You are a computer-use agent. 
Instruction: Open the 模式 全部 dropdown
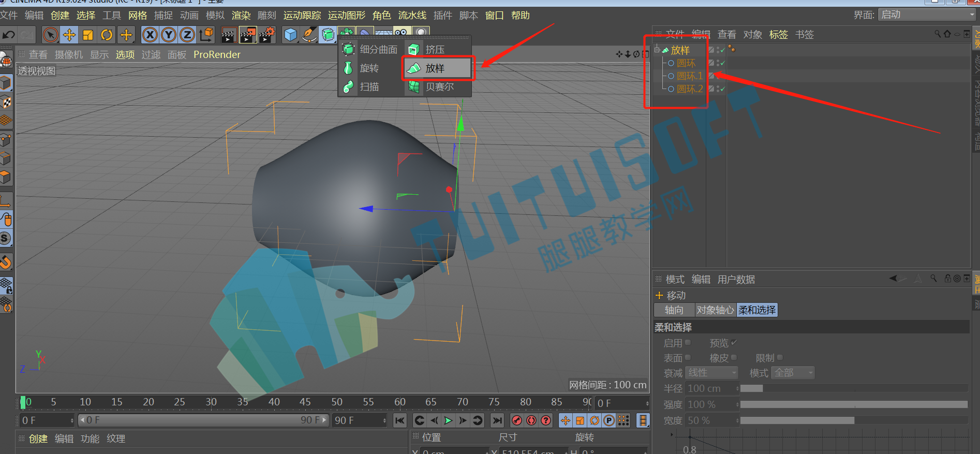coord(793,373)
